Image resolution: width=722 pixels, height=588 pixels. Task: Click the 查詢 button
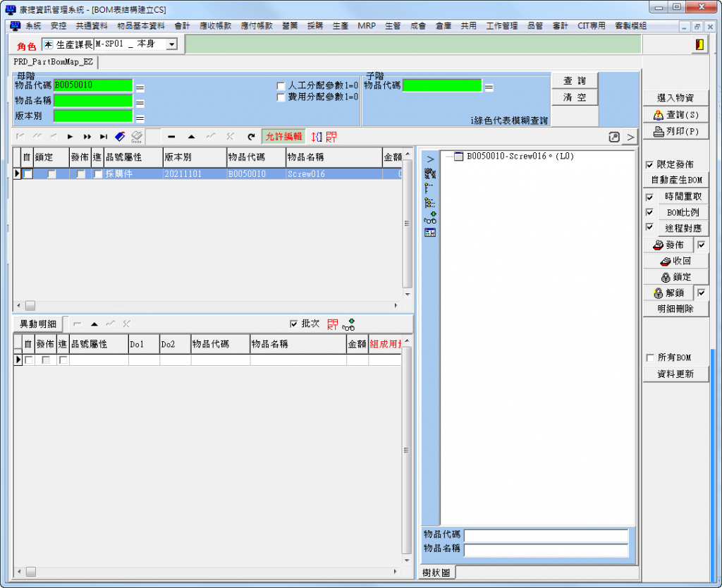click(x=574, y=81)
